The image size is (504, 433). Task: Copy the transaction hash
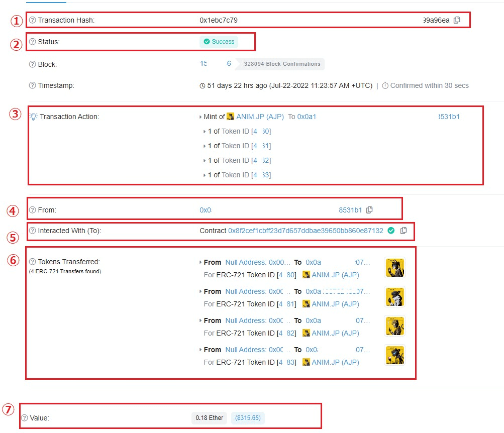(456, 20)
